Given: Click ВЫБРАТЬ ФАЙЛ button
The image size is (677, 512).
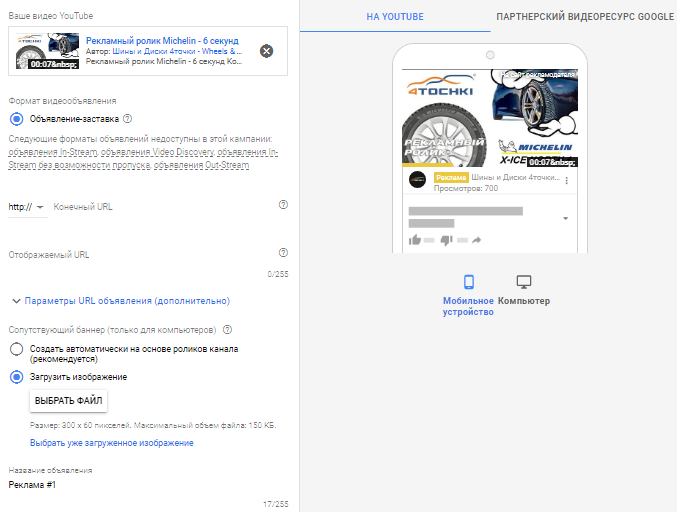Looking at the screenshot, I should 68,400.
